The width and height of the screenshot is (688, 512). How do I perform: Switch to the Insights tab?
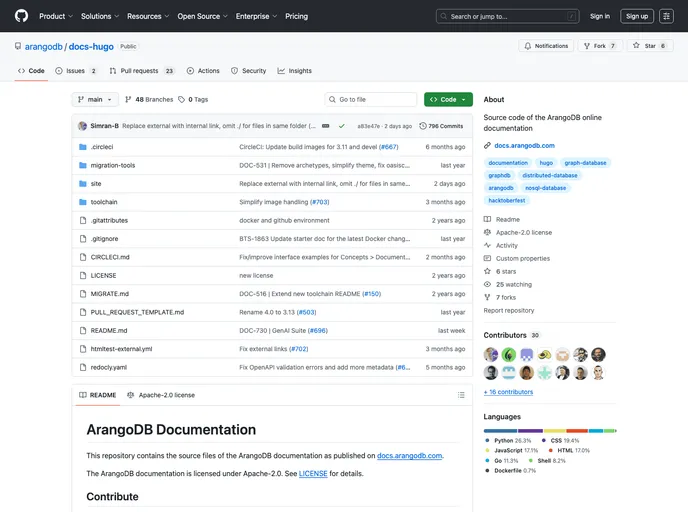[x=295, y=71]
